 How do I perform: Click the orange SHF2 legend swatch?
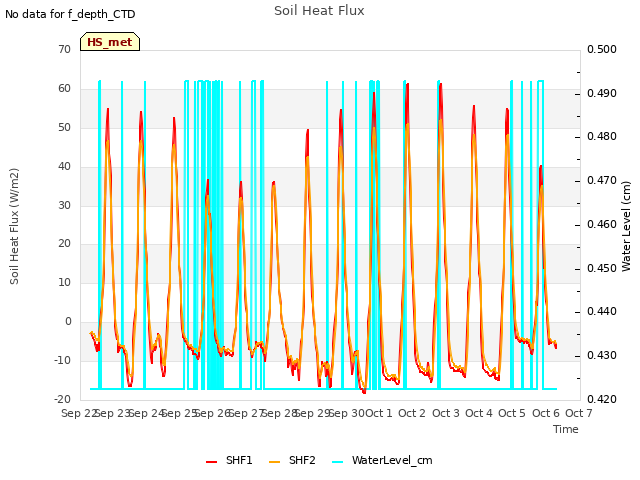coord(275,462)
